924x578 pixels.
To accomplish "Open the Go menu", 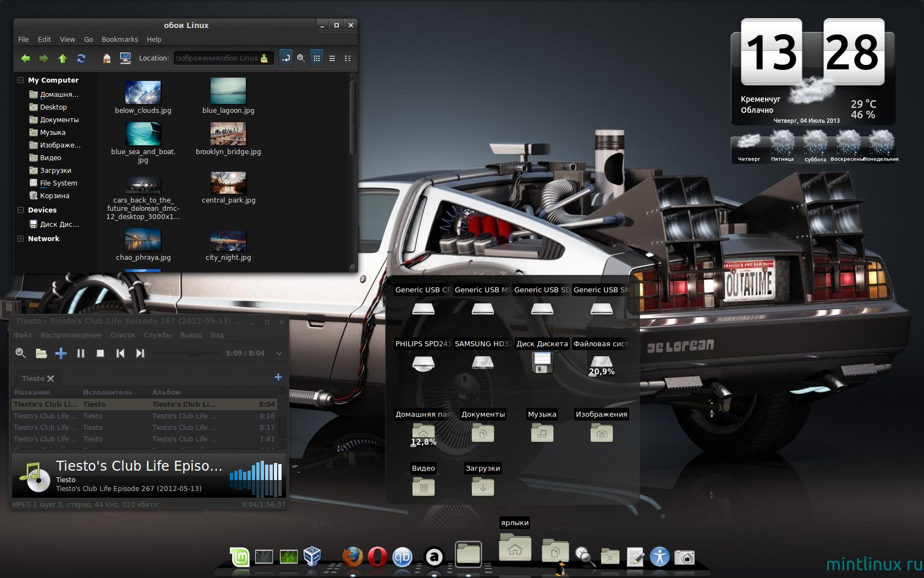I will [89, 40].
